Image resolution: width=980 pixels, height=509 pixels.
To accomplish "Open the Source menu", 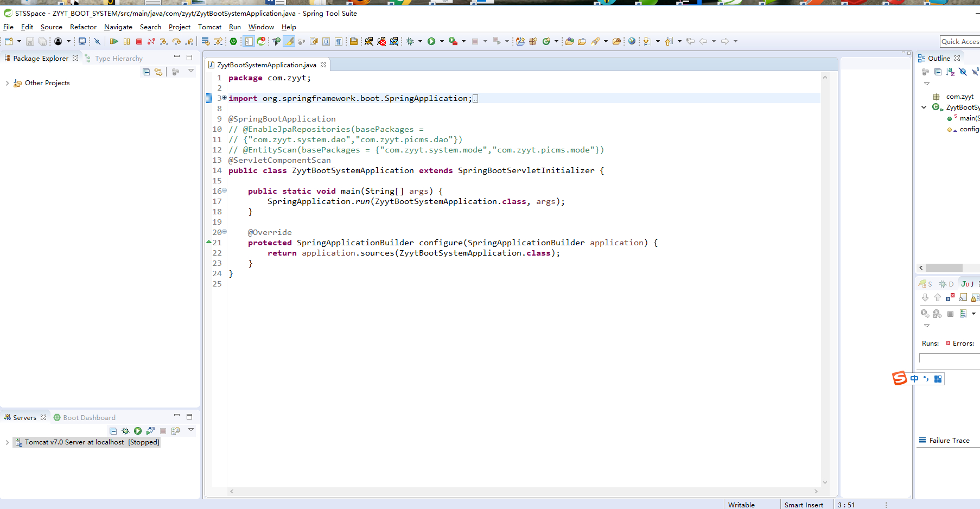I will pyautogui.click(x=52, y=27).
